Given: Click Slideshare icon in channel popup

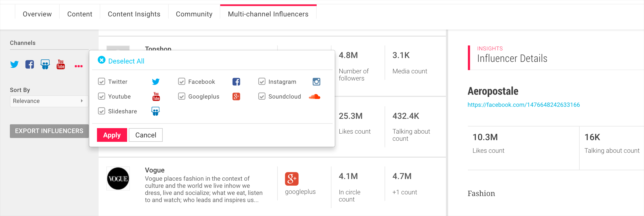Looking at the screenshot, I should pyautogui.click(x=156, y=111).
